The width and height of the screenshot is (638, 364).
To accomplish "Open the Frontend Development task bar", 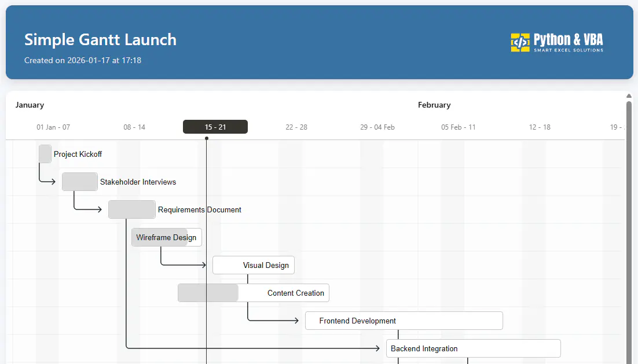I will 404,321.
